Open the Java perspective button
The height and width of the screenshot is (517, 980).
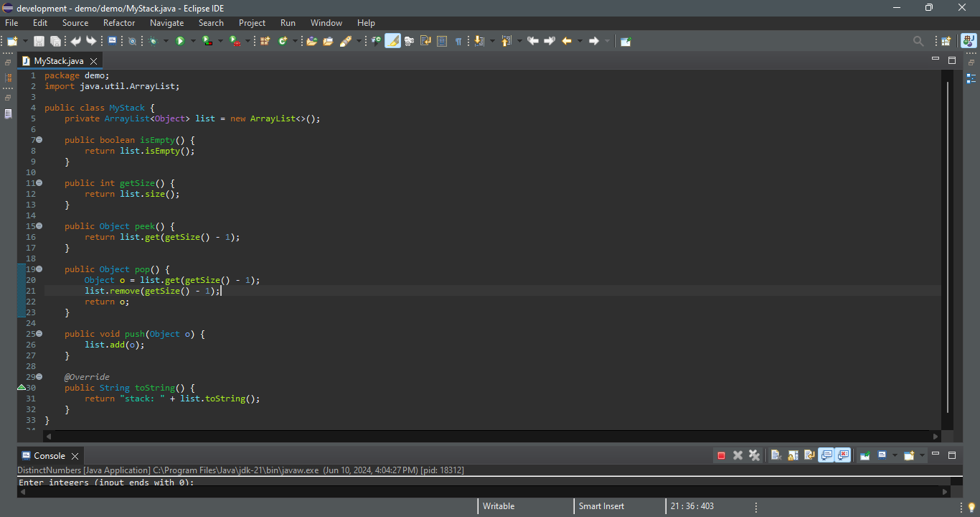pyautogui.click(x=969, y=41)
